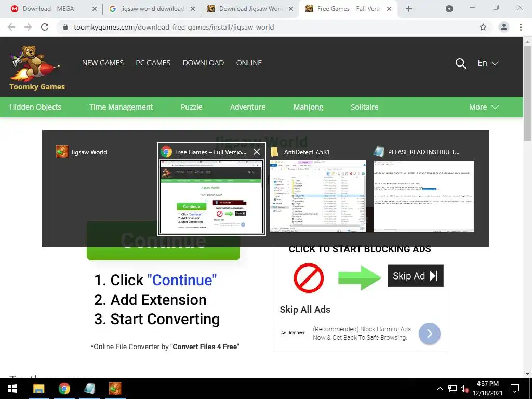The height and width of the screenshot is (399, 532).
Task: Go to Mahjong category
Action: pos(308,107)
